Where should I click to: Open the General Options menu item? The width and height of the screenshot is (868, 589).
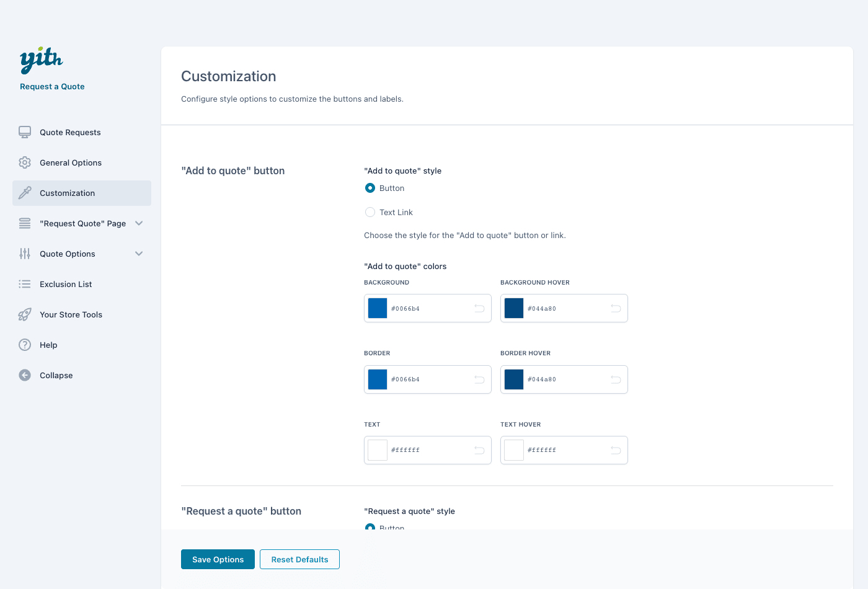[82, 162]
